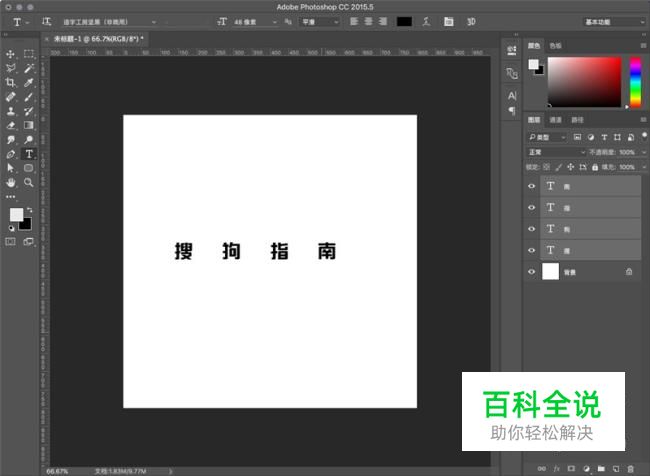Image resolution: width=650 pixels, height=476 pixels.
Task: Select the Magic Wand tool
Action: [x=29, y=68]
